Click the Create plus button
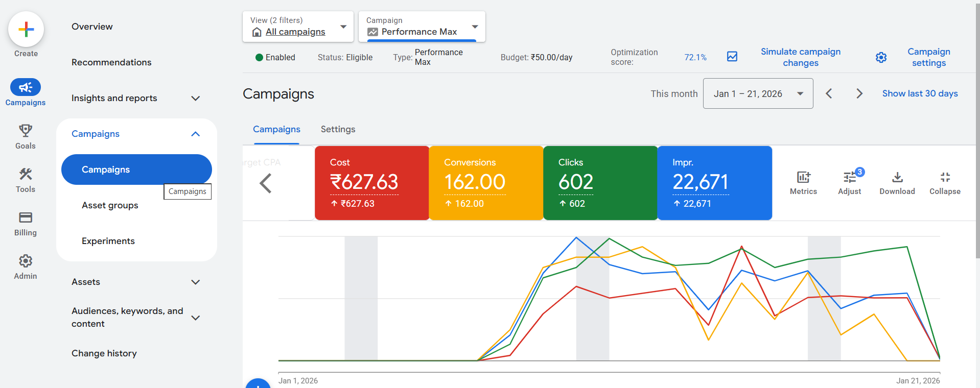This screenshot has height=388, width=980. (x=26, y=30)
